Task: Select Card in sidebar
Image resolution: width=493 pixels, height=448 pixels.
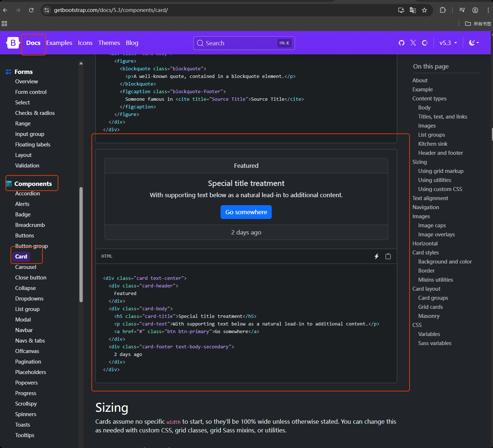Action: point(21,257)
